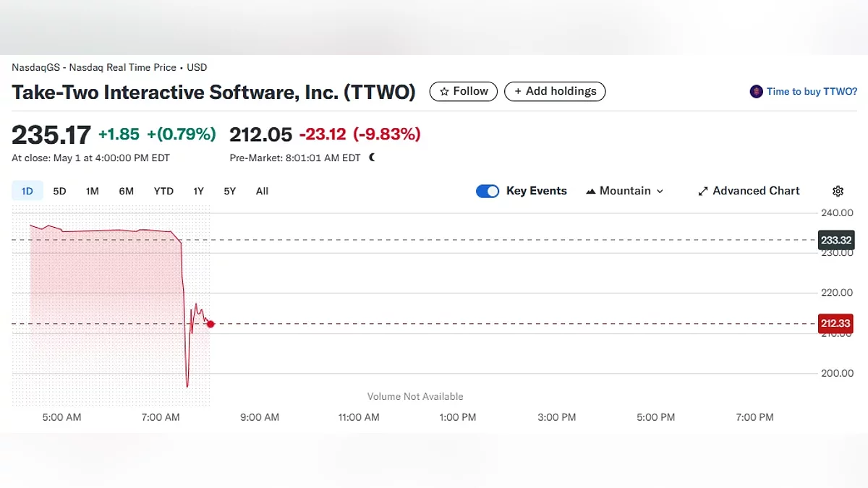Click the 212.33 current price label

point(835,324)
